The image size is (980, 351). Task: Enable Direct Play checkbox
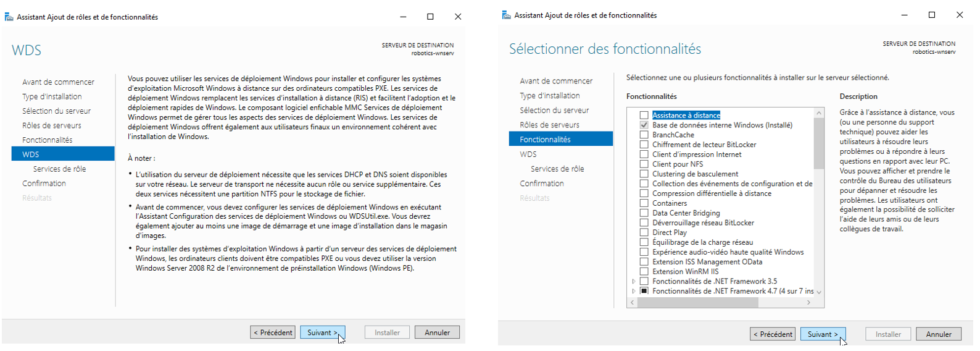pos(644,232)
